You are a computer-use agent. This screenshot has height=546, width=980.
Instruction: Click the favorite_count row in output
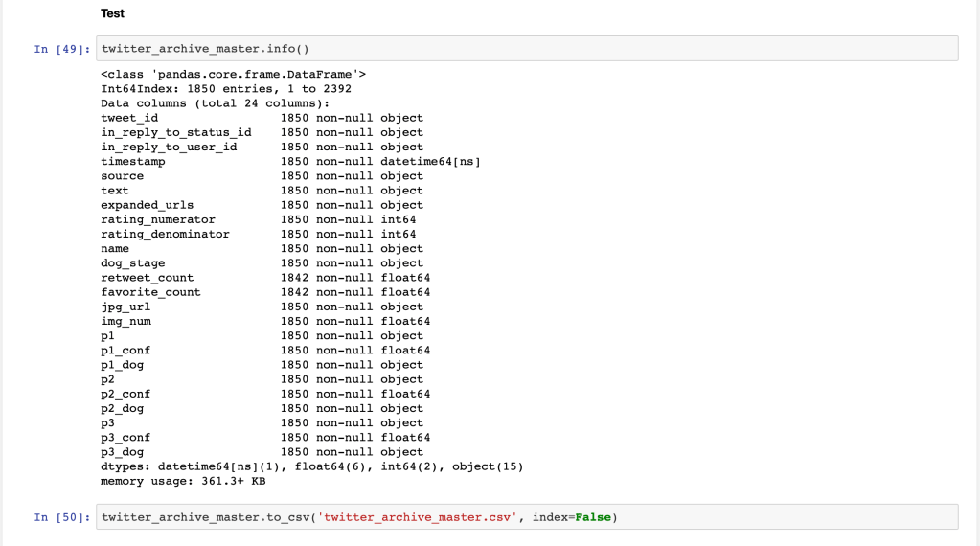pyautogui.click(x=265, y=292)
